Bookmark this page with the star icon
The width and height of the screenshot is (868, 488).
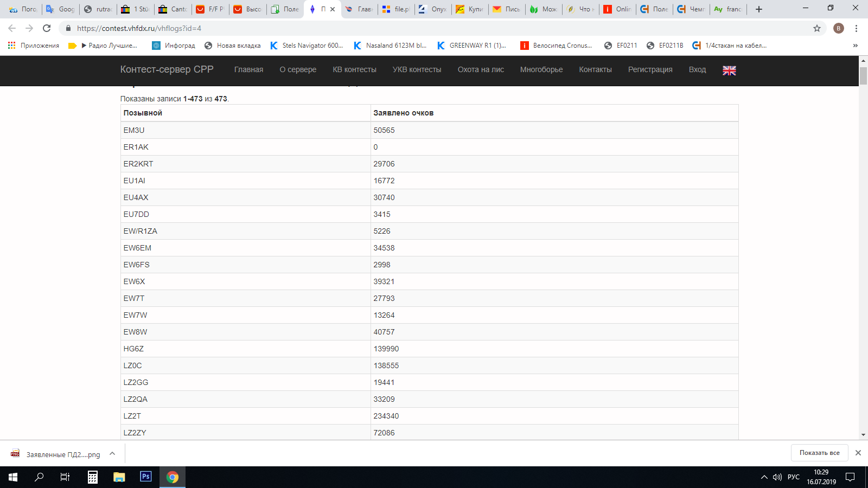[817, 28]
